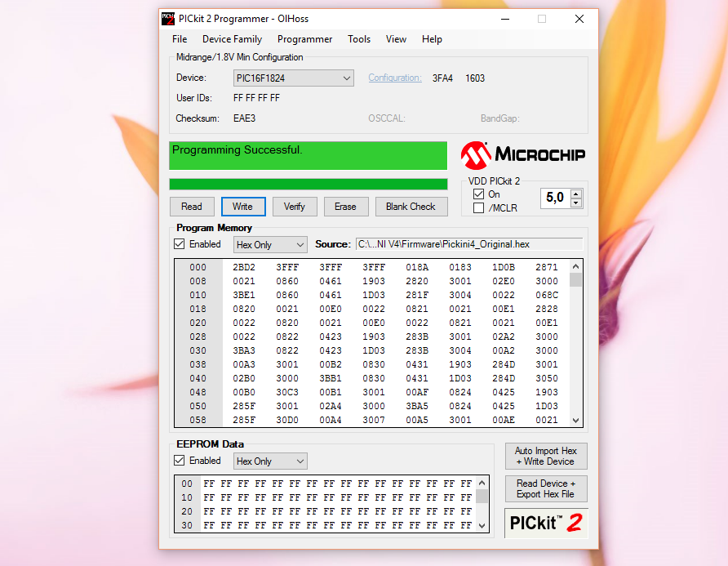The width and height of the screenshot is (728, 566).
Task: Select program memory cell 00B2 in row 038
Action: coord(331,364)
